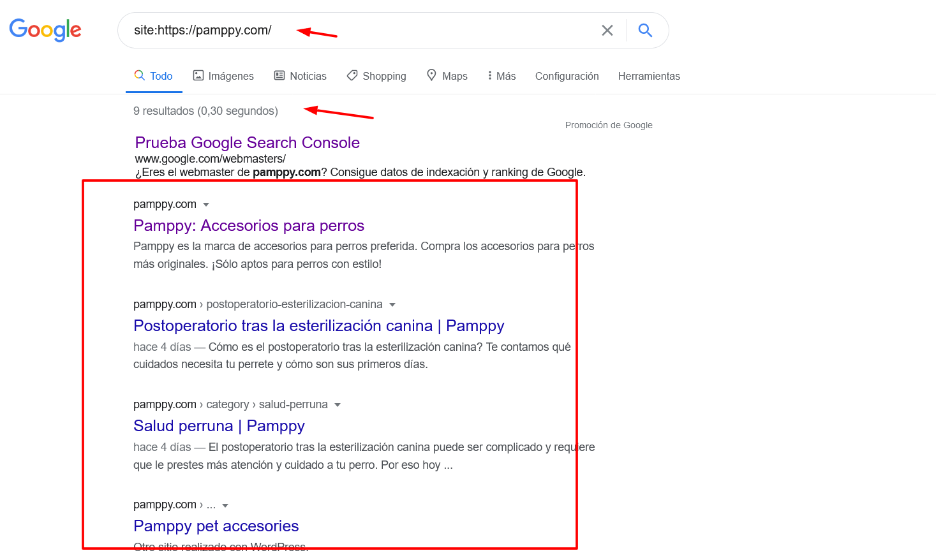This screenshot has width=936, height=560.
Task: Click the 9 resultados count text
Action: [x=205, y=111]
